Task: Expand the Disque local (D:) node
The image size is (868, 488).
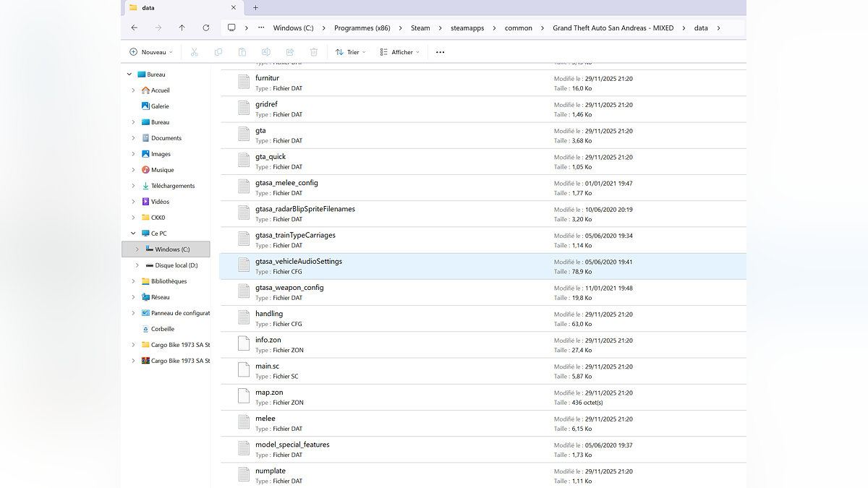Action: pyautogui.click(x=137, y=265)
